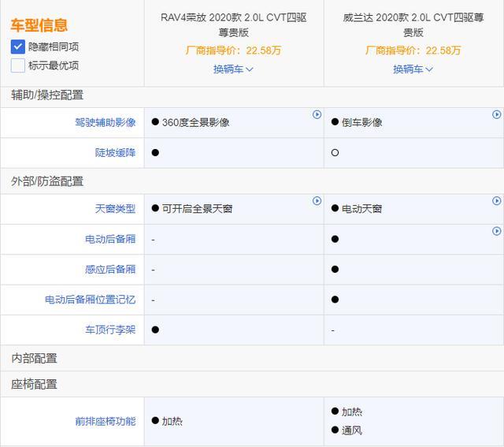Click filled dot for 威兰达 电动后备厢位置记忆
This screenshot has width=504, height=447.
pyautogui.click(x=335, y=300)
